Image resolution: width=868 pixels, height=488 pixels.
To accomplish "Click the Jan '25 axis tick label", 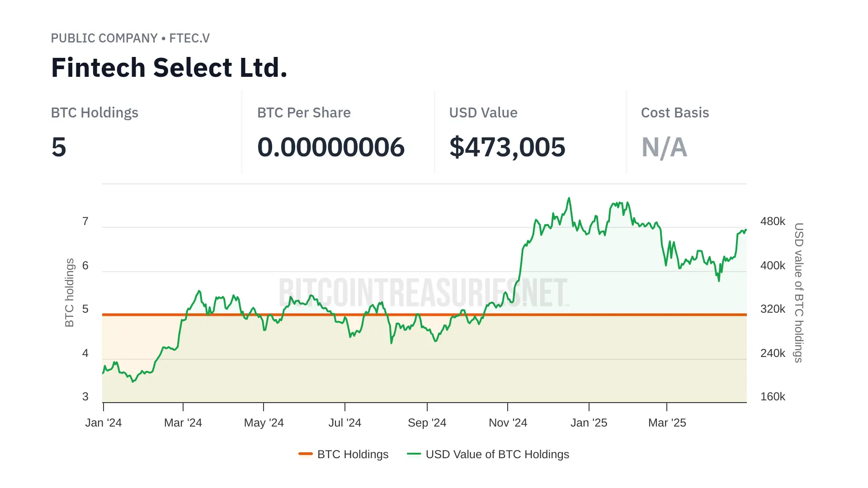I will pos(589,422).
